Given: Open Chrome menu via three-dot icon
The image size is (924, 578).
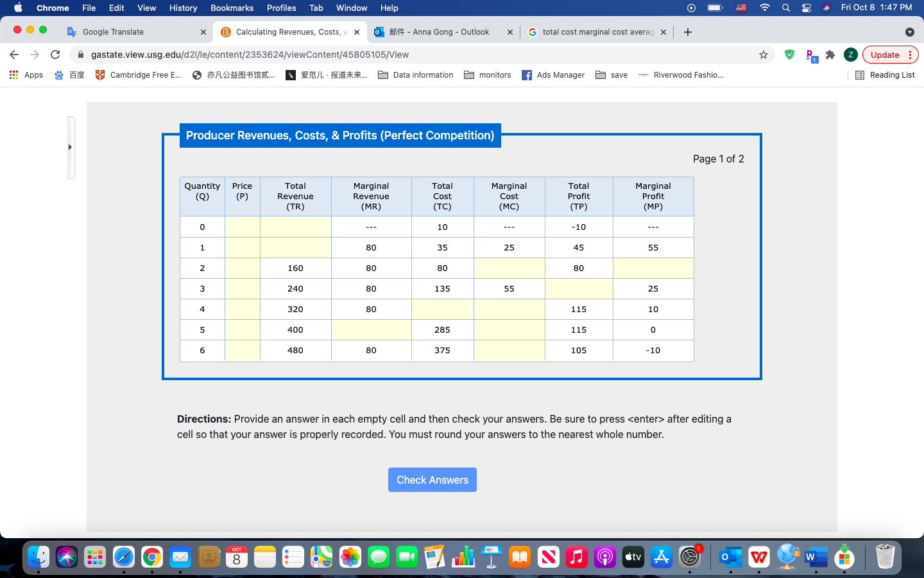Looking at the screenshot, I should click(911, 55).
